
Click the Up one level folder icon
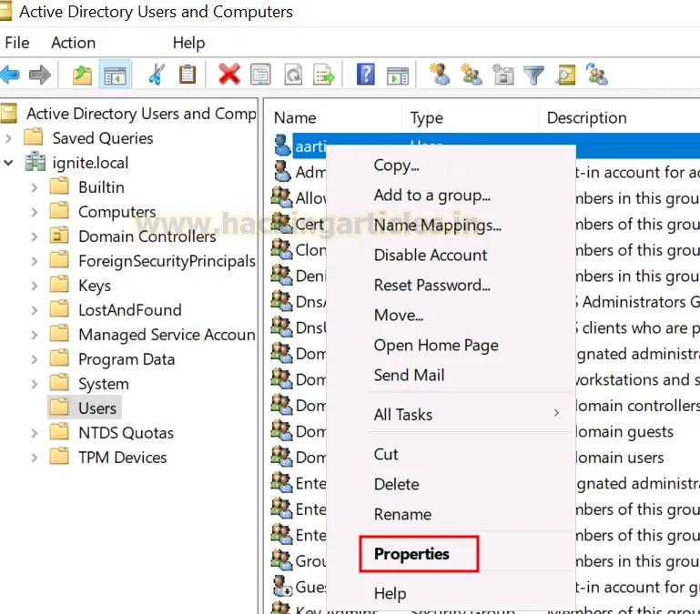[83, 75]
